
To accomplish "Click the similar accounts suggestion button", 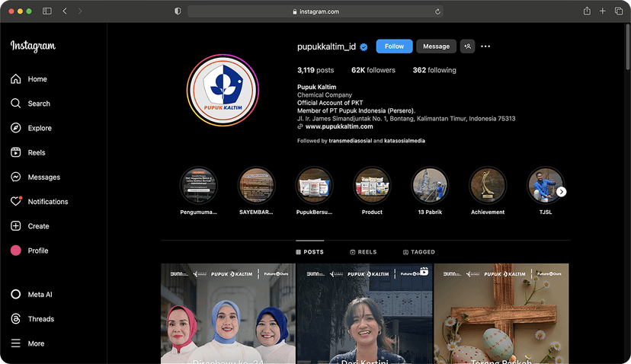I will pos(467,46).
